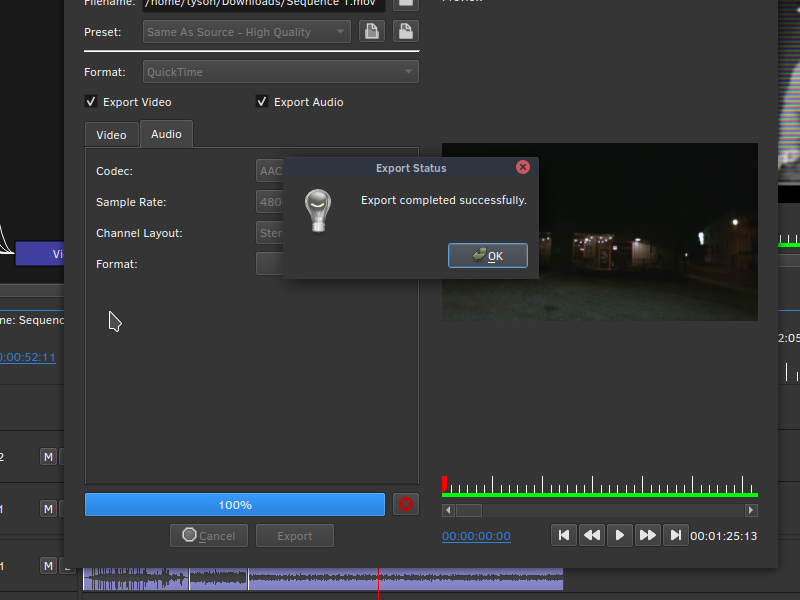Image resolution: width=800 pixels, height=600 pixels.
Task: Click the rewind playback icon
Action: click(x=591, y=535)
